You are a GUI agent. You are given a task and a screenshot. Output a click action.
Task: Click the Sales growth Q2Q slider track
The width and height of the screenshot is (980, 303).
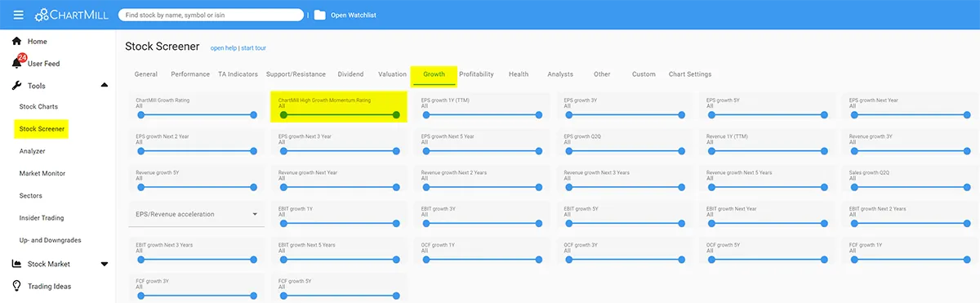[910, 187]
